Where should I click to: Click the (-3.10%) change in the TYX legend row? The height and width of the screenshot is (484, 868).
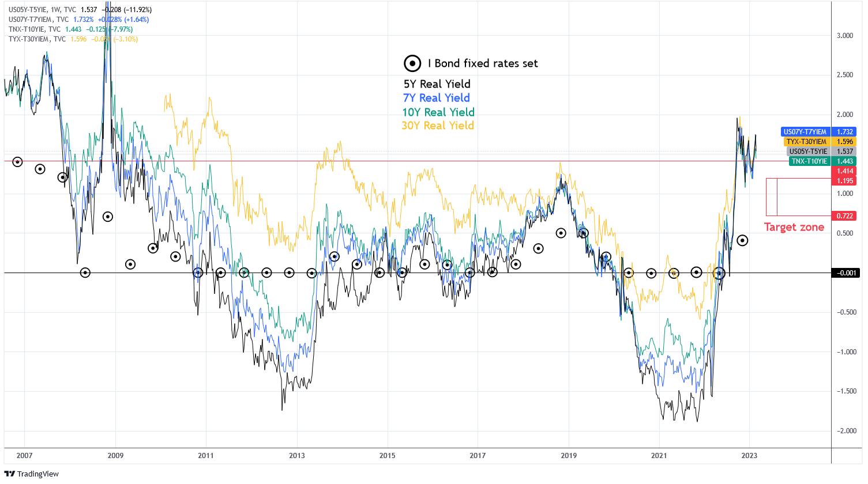coord(125,39)
